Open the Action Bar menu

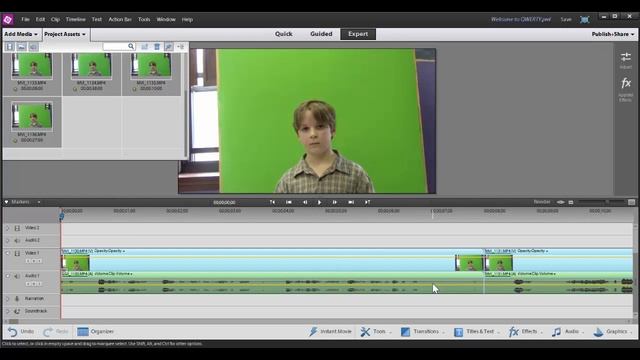(120, 19)
